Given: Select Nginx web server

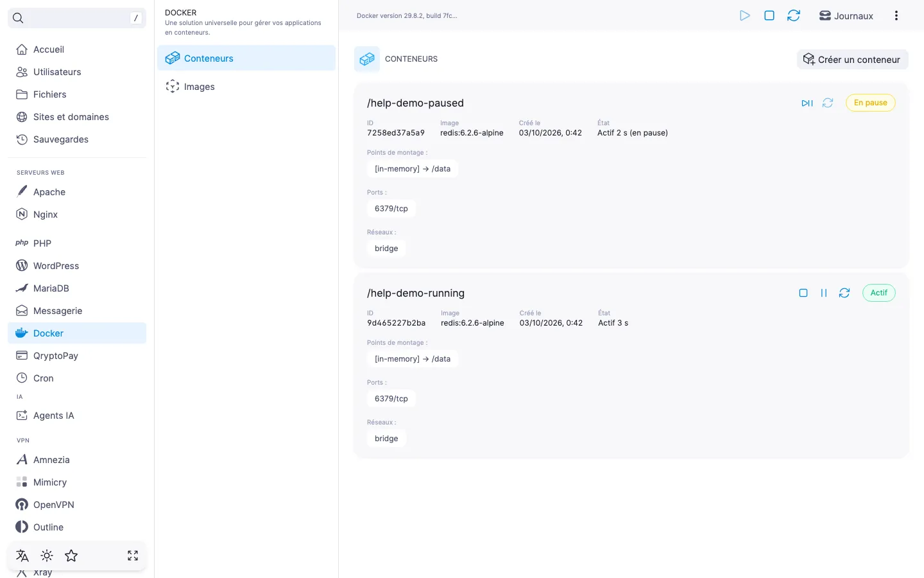Looking at the screenshot, I should (77, 215).
